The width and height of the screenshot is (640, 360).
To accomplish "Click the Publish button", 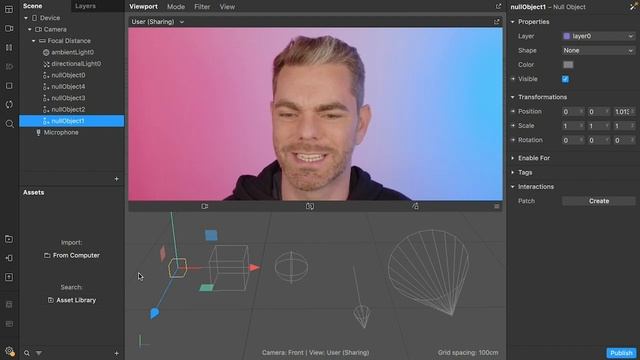I will point(621,353).
